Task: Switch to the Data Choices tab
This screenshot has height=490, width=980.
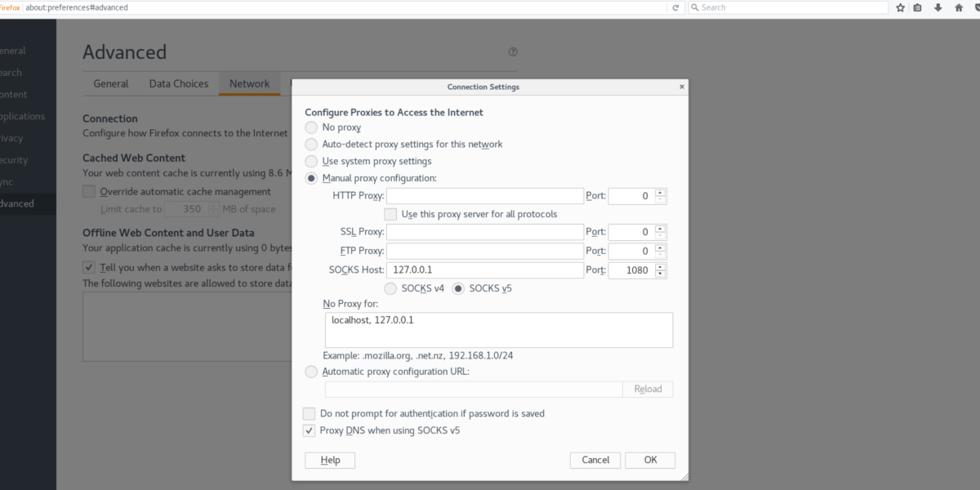Action: click(179, 83)
